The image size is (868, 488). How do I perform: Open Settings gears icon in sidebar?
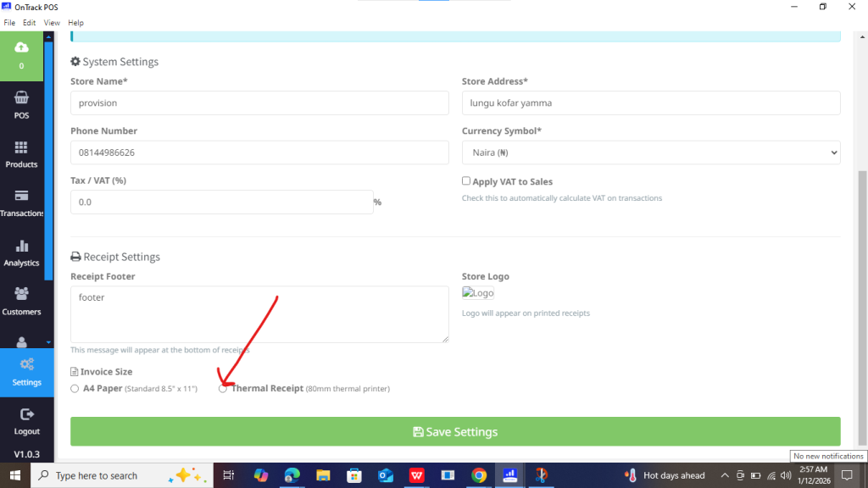26,365
